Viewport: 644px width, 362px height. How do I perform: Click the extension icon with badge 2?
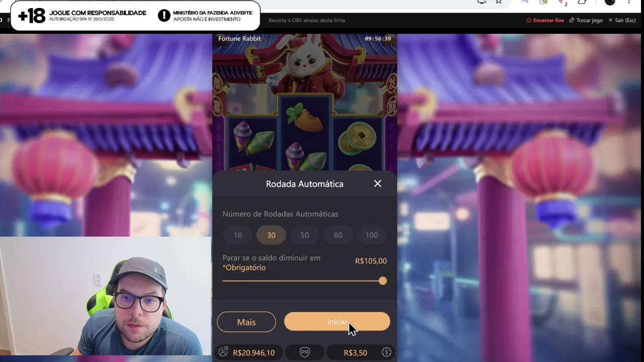562,2
